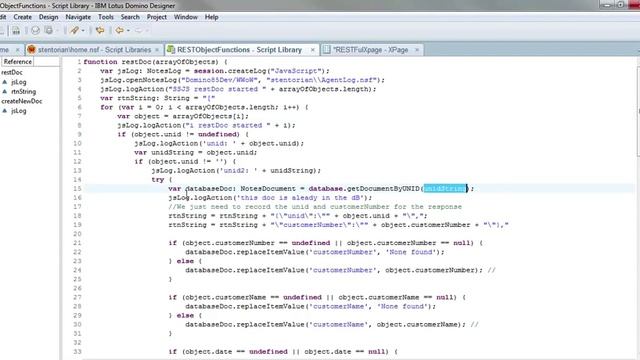Click triangle icon beside jsLog under restDoc

pyautogui.click(x=4, y=82)
